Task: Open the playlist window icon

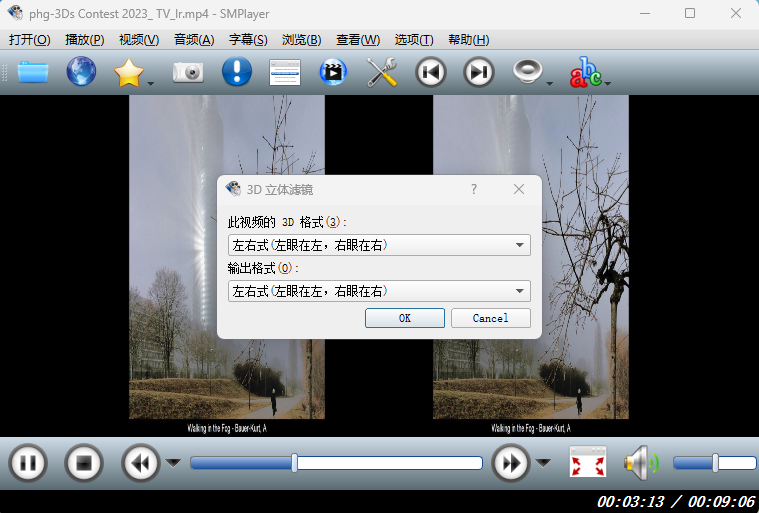Action: click(285, 73)
